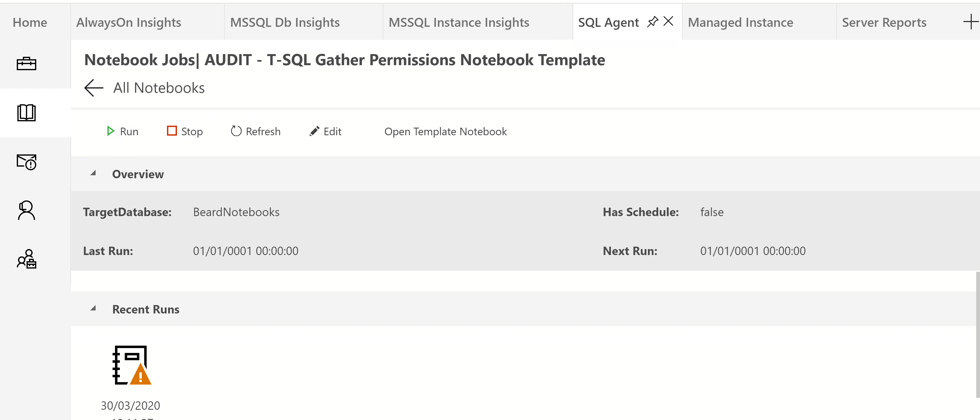Image resolution: width=980 pixels, height=420 pixels.
Task: Stop the notebook job
Action: click(185, 131)
